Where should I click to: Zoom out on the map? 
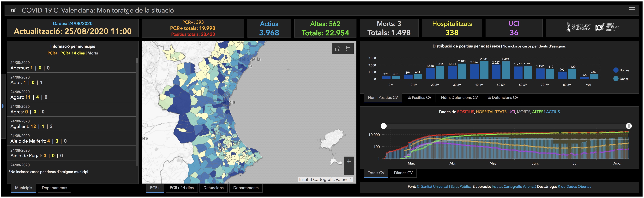pyautogui.click(x=349, y=170)
